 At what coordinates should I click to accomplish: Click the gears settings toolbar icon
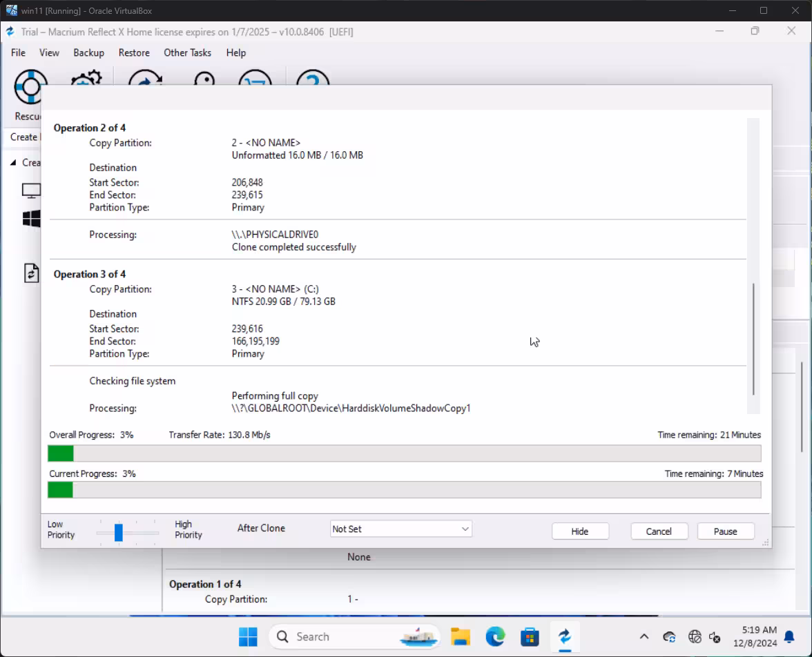(86, 78)
